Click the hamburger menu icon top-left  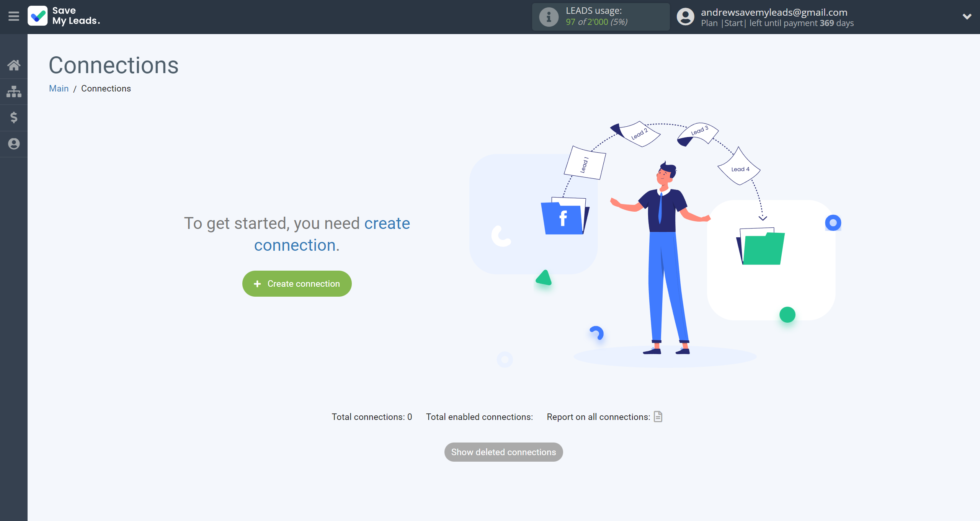tap(14, 16)
